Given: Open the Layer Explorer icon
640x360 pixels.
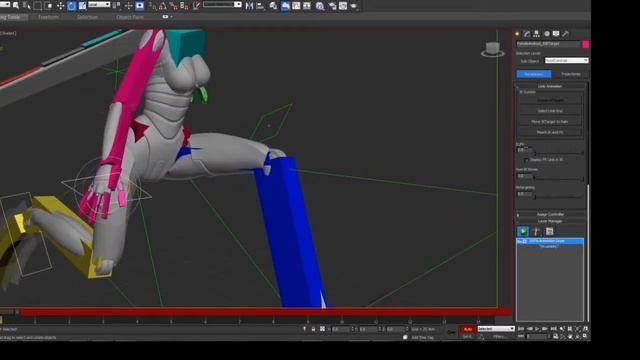Looking at the screenshot, I should pyautogui.click(x=273, y=6).
